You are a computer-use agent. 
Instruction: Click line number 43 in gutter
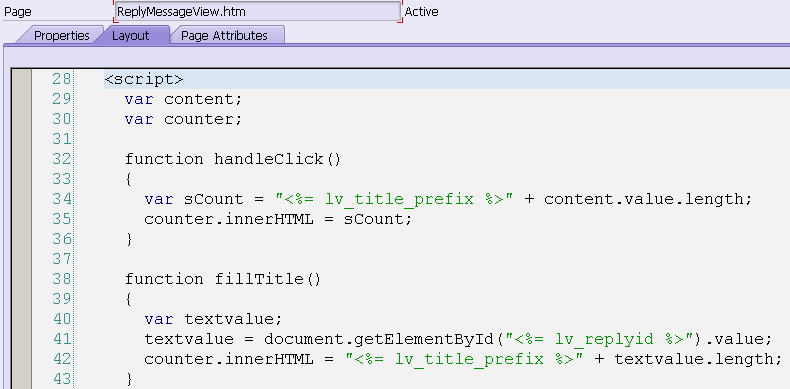(61, 378)
